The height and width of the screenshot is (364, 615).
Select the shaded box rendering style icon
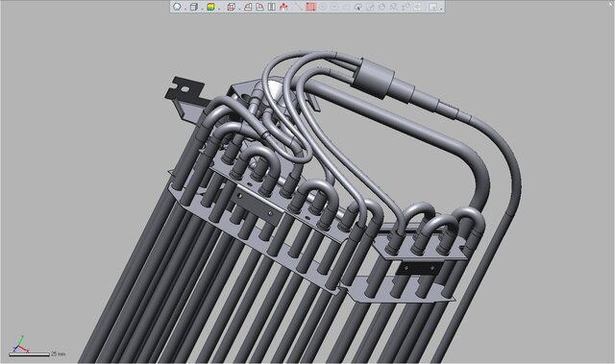click(194, 7)
